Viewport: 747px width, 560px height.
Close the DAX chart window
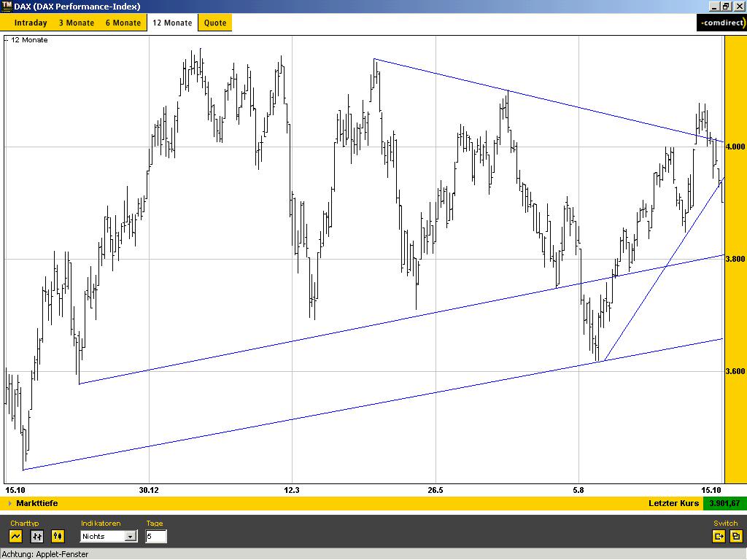[739, 6]
